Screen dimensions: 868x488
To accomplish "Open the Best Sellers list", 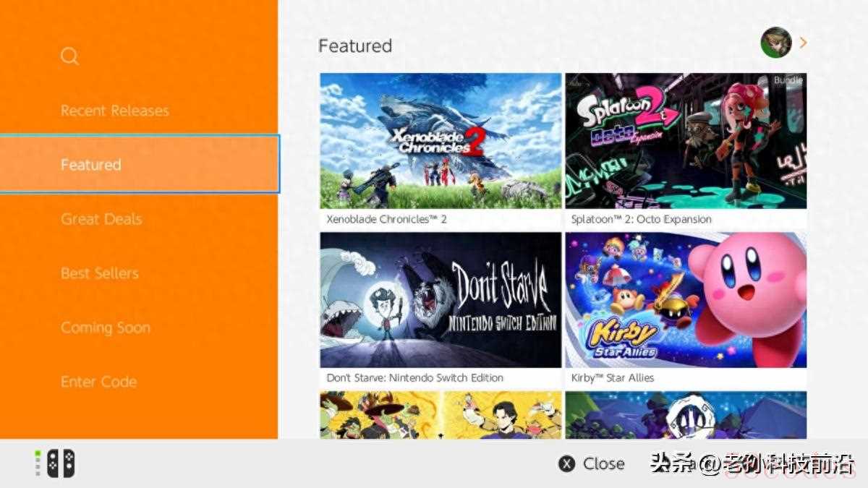I will 99,273.
